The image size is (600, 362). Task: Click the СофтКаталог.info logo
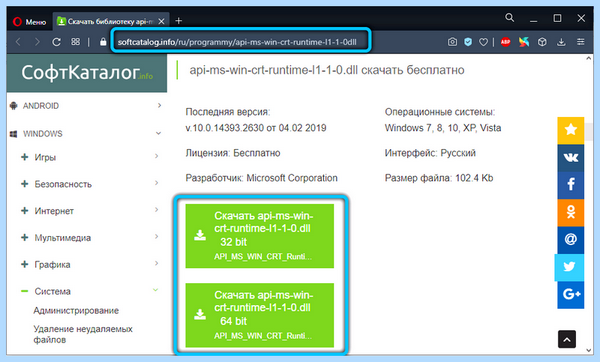tap(87, 72)
